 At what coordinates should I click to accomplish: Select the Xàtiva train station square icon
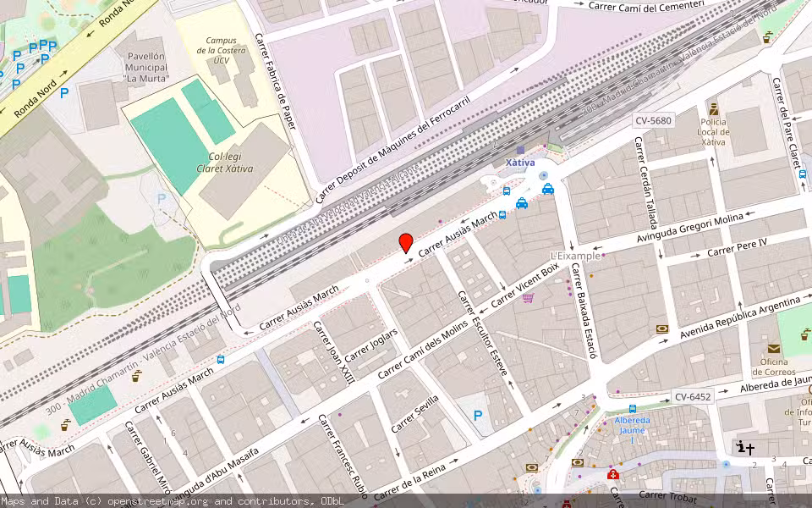click(x=520, y=150)
